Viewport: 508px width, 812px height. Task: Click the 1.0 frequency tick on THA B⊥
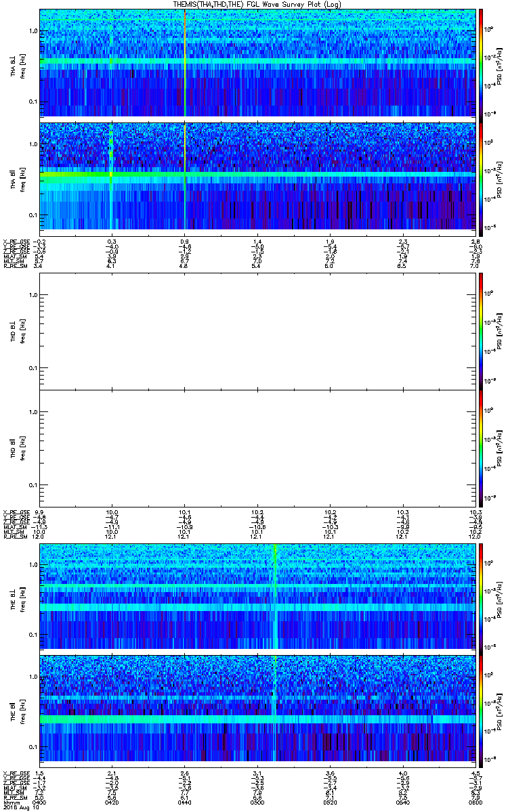[x=34, y=31]
